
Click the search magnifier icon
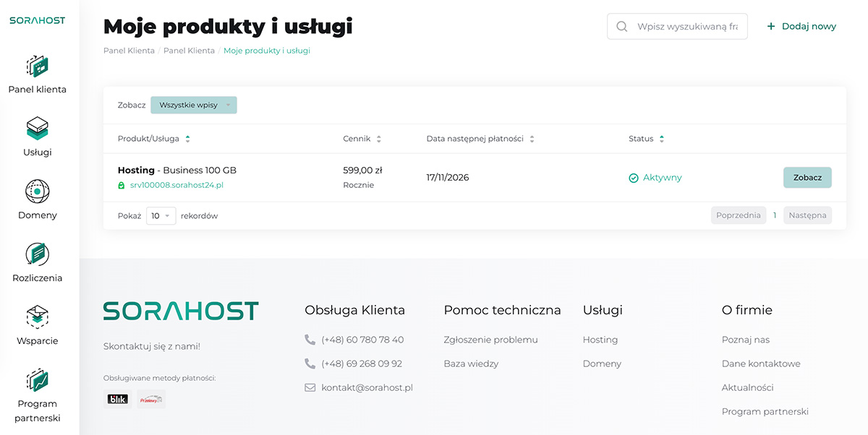coord(621,27)
